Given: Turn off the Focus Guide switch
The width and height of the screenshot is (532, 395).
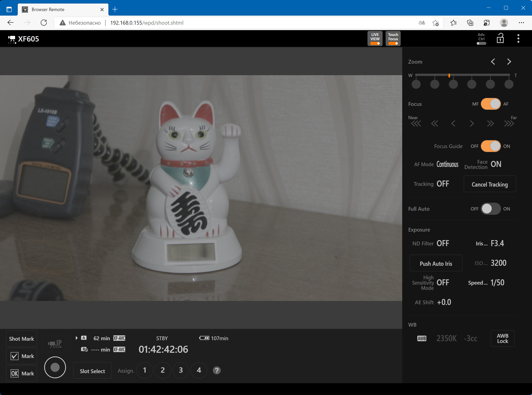Looking at the screenshot, I should click(x=490, y=146).
